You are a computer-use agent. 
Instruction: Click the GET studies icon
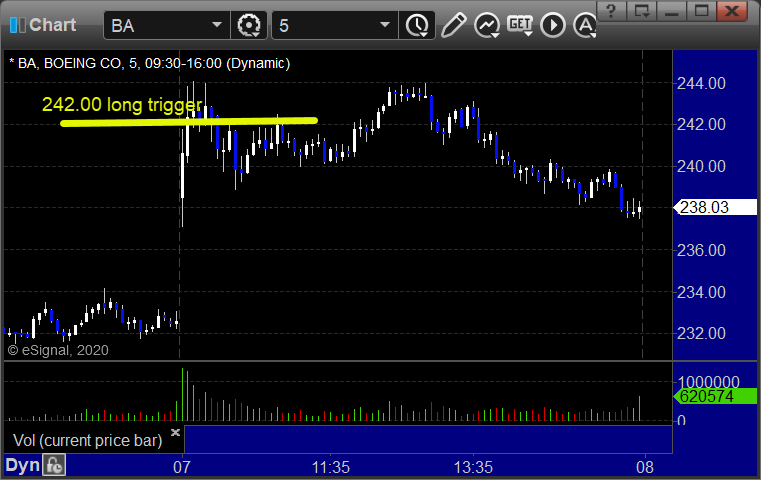click(520, 25)
